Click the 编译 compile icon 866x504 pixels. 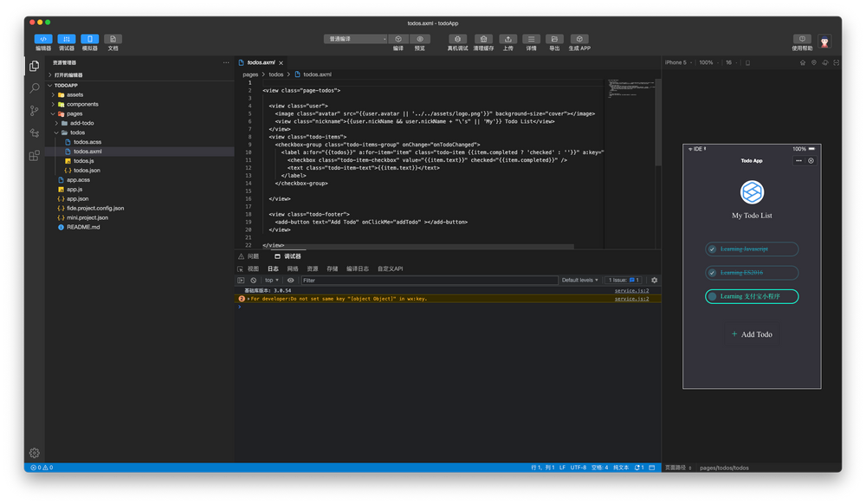pos(398,39)
